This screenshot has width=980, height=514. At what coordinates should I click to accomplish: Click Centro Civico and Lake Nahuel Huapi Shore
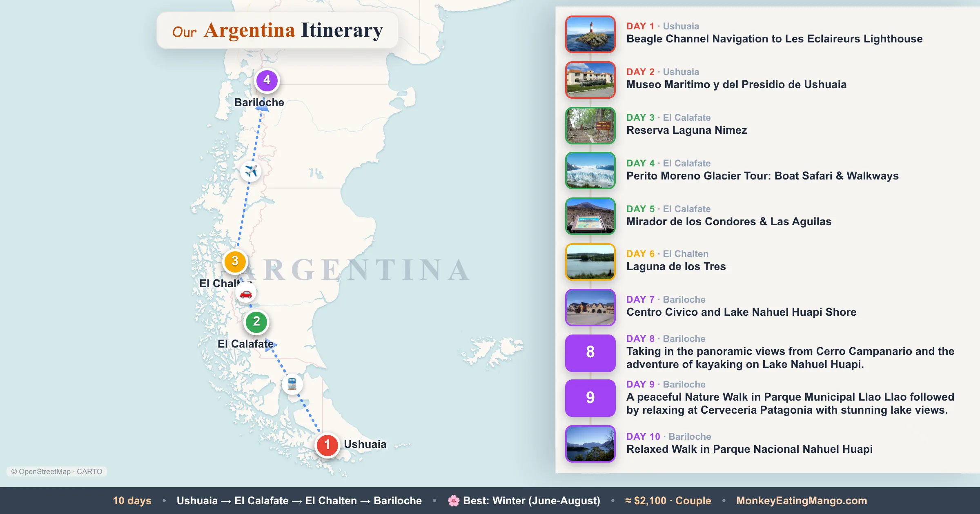click(x=741, y=312)
